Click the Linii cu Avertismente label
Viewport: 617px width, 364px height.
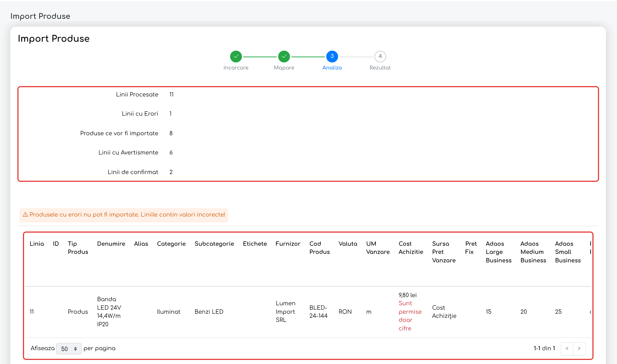128,153
